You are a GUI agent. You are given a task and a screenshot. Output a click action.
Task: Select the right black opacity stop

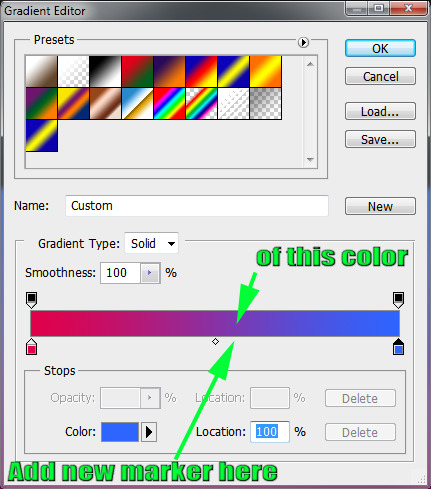398,300
